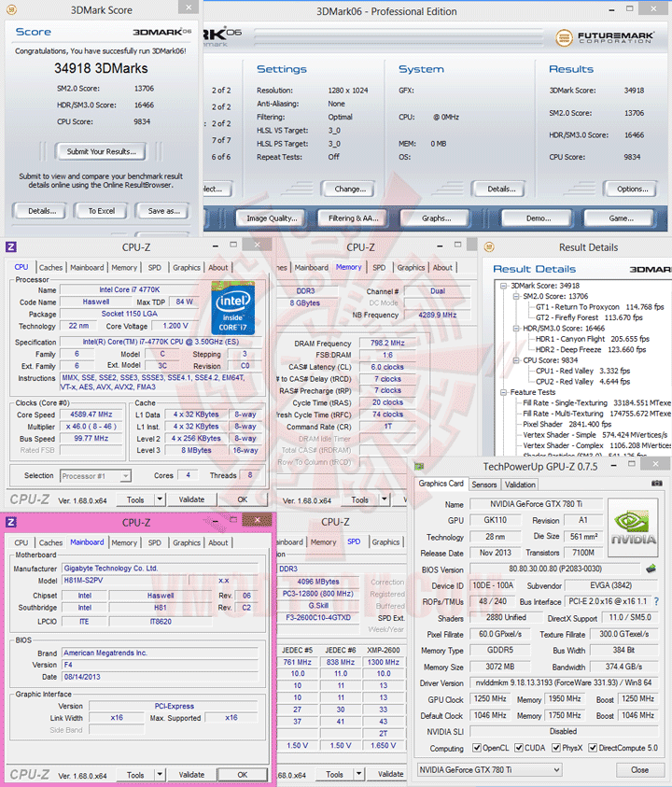This screenshot has width=672, height=787.
Task: Toggle the PhysX checkbox
Action: pos(556,748)
